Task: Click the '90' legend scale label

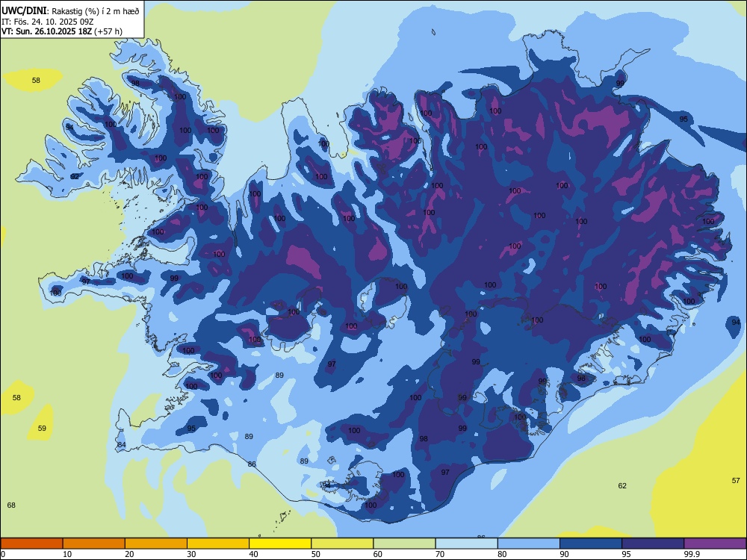Action: tap(564, 554)
